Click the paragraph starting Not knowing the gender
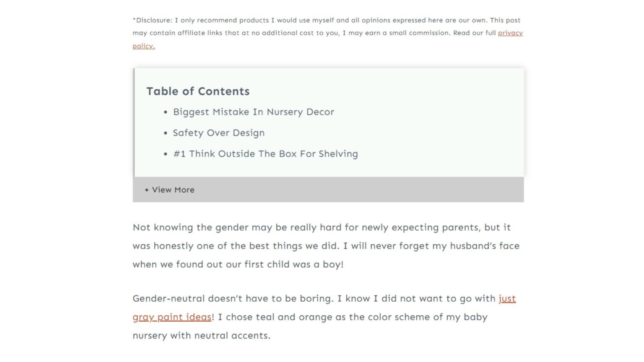The image size is (644, 362). (x=321, y=228)
